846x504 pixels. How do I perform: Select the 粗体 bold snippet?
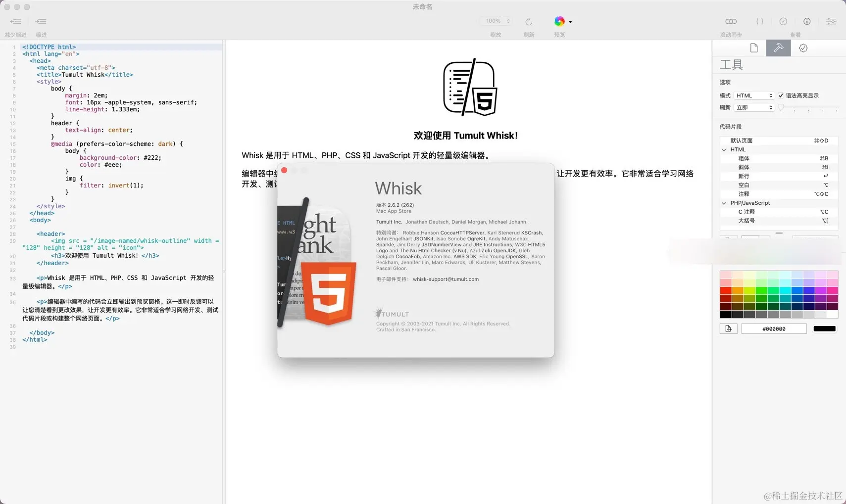(779, 158)
